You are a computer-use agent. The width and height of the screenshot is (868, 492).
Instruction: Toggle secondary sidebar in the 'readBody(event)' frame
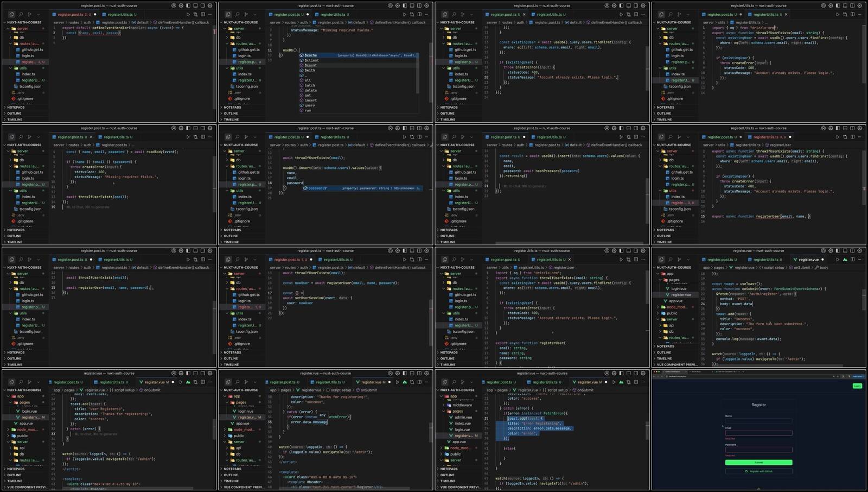click(x=203, y=128)
